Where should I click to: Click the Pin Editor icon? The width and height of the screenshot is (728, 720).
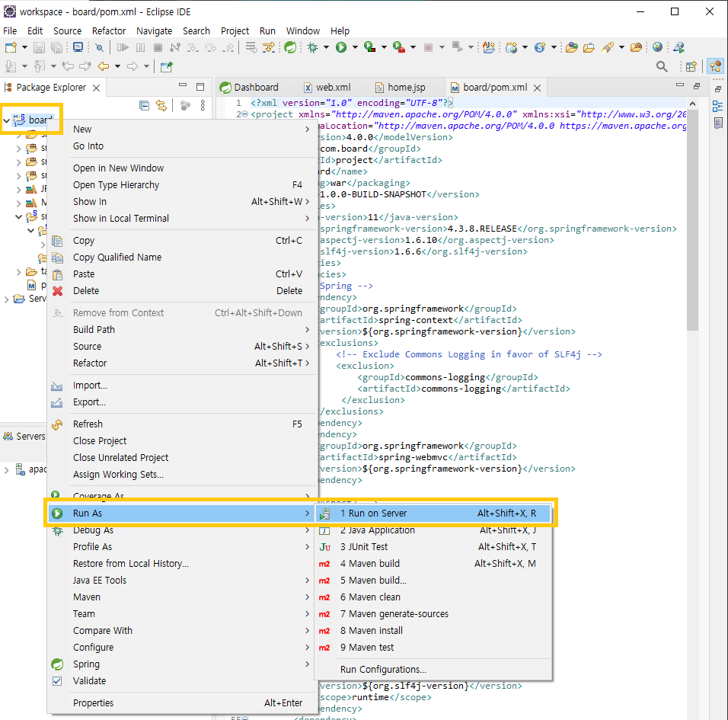166,67
